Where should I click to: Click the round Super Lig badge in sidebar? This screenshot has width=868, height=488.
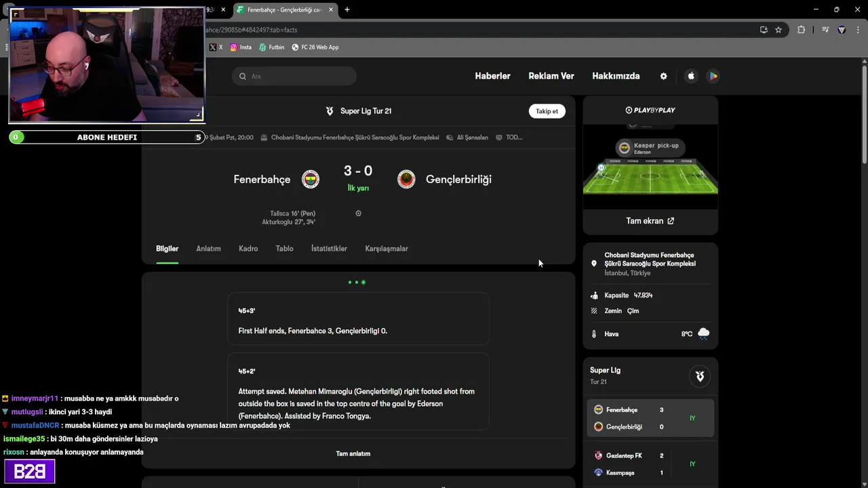click(x=700, y=376)
